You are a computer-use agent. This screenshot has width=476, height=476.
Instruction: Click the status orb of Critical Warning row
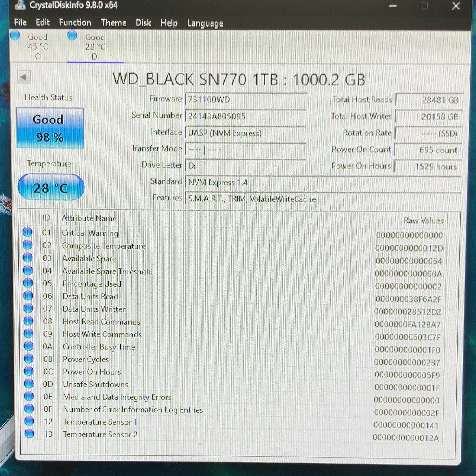pos(28,232)
